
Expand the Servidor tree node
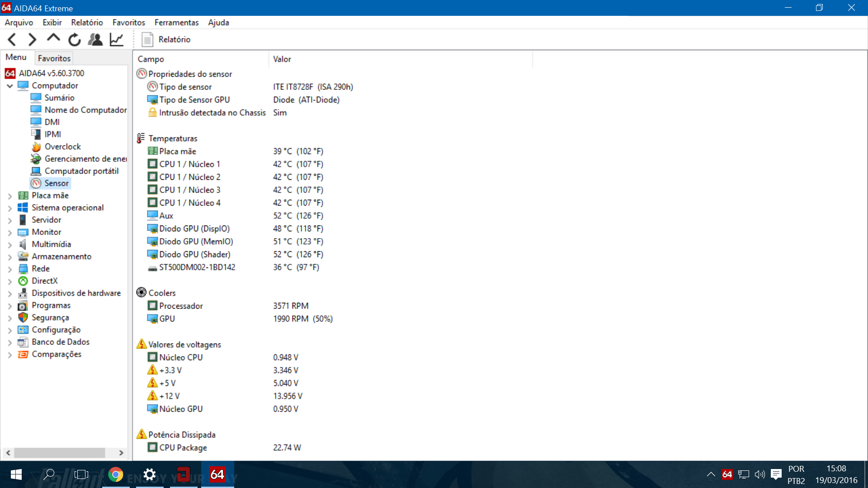9,221
